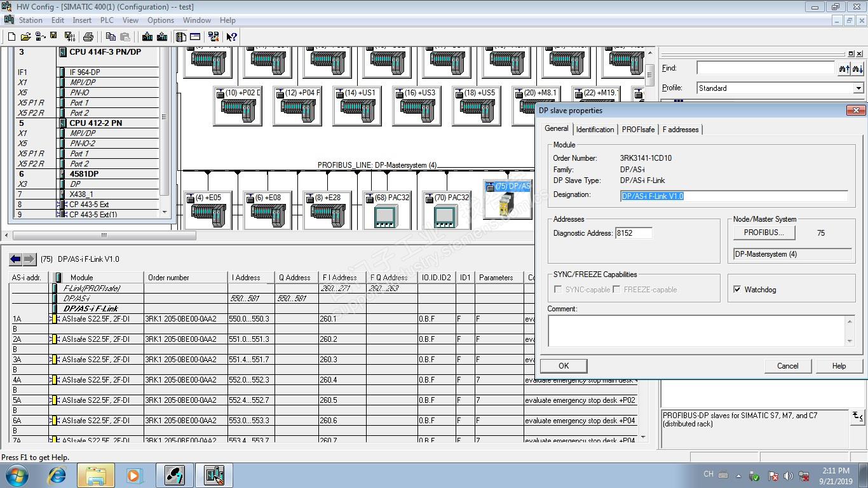Navigate forward with the right arrow icon
Screen dimensions: 868x488
click(x=29, y=259)
